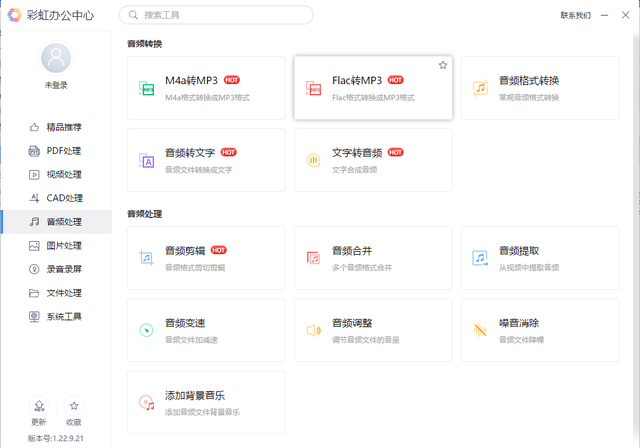This screenshot has width=640, height=448.
Task: Open 收藏 favorites star at sidebar bottom
Action: pos(74,406)
